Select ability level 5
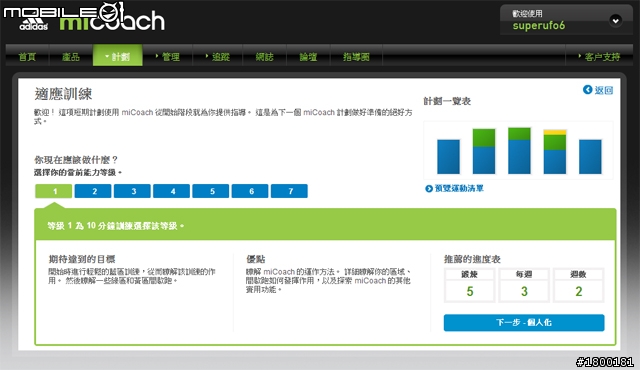The width and height of the screenshot is (640, 370). coord(211,191)
